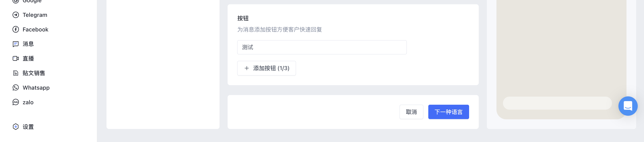This screenshot has width=644, height=142.
Task: Click the Telegram paper-plane icon
Action: point(15,15)
